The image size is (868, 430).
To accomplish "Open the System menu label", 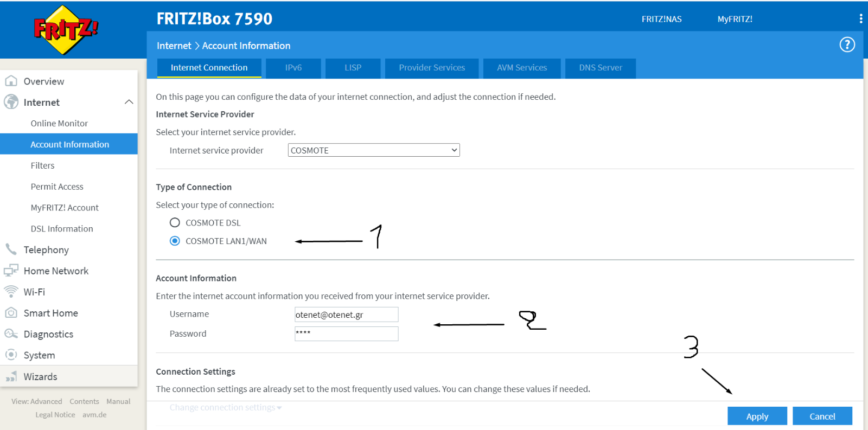I will pyautogui.click(x=39, y=355).
